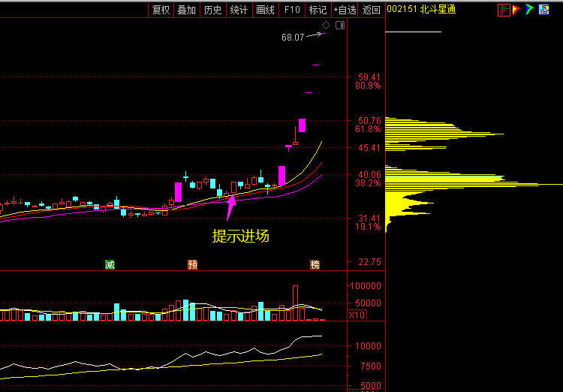
Task: Click the 59.41 price axis label
Action: tap(369, 77)
